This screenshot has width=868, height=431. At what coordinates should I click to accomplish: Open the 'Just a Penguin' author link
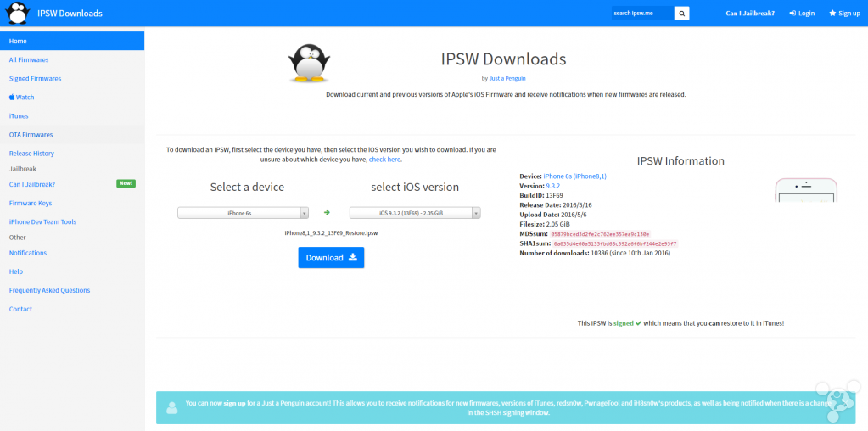[x=507, y=79]
